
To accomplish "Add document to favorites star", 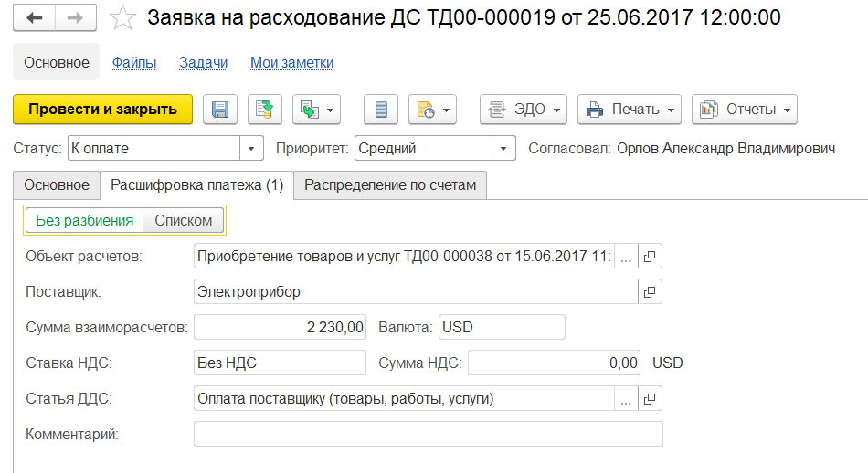I will click(122, 17).
